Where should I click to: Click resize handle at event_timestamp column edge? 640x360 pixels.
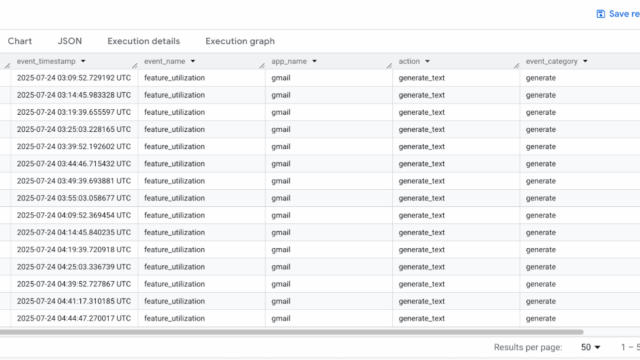click(135, 65)
